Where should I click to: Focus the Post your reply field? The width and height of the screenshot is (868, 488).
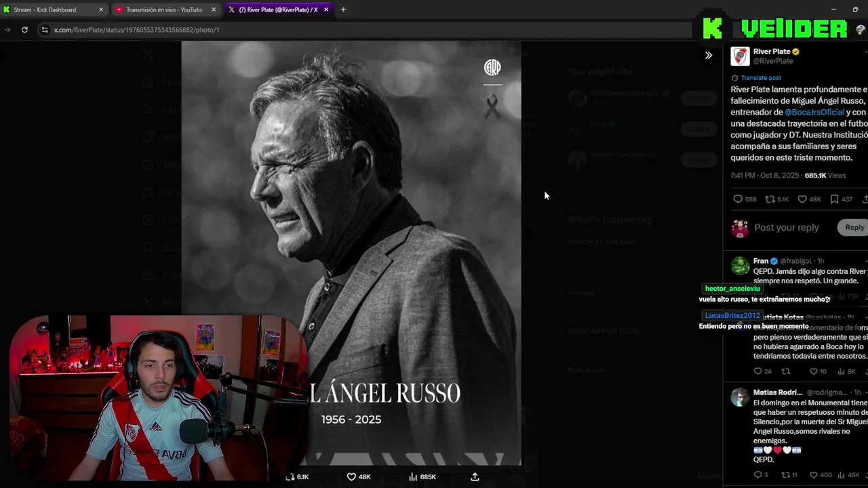pyautogui.click(x=787, y=228)
